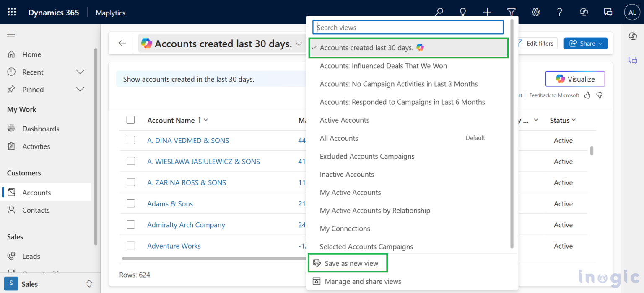Open the Teams chat icon

[x=608, y=12]
